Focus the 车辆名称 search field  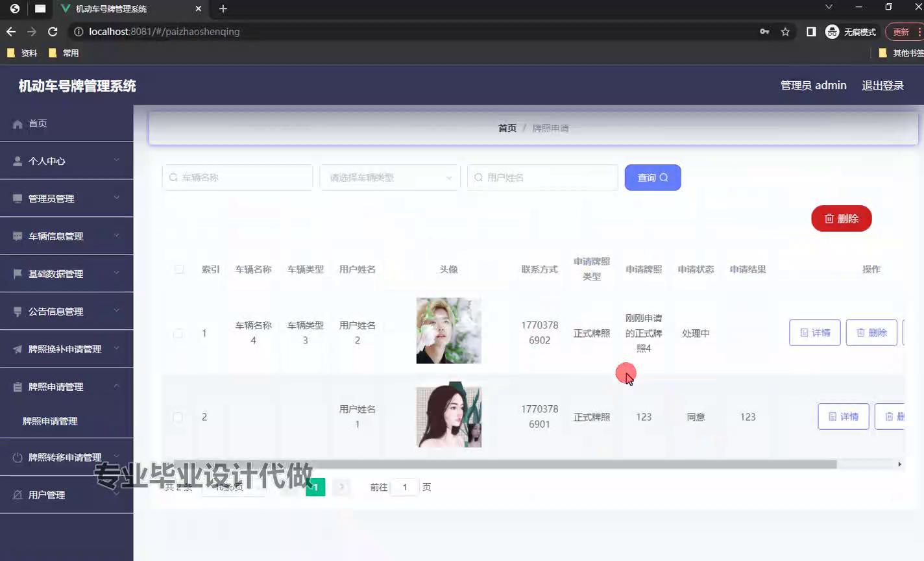pyautogui.click(x=237, y=177)
